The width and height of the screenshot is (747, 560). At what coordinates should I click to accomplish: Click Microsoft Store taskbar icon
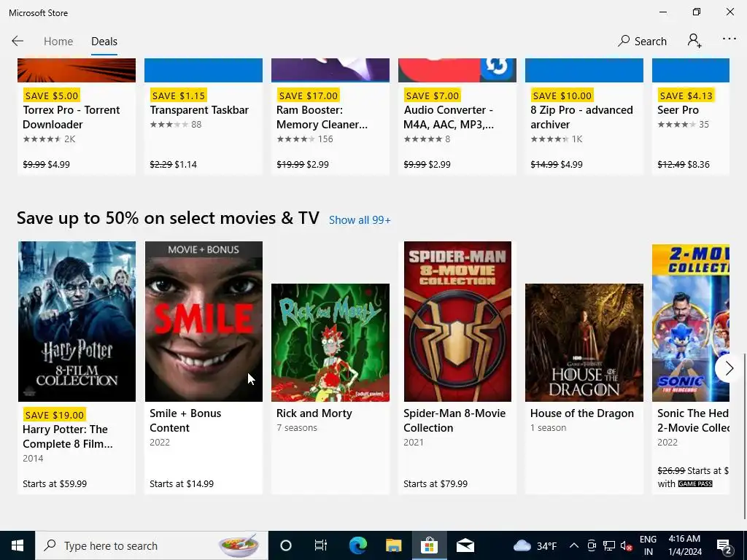pyautogui.click(x=429, y=545)
